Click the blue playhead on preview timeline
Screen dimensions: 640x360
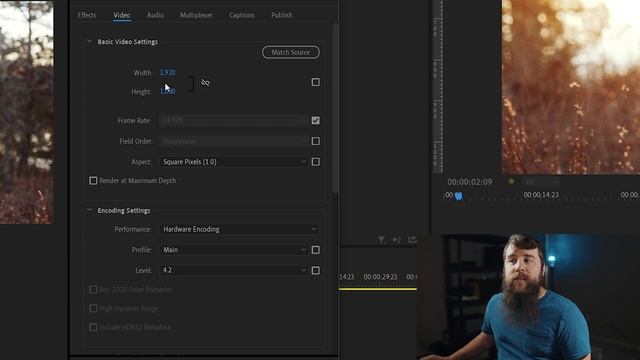(458, 196)
